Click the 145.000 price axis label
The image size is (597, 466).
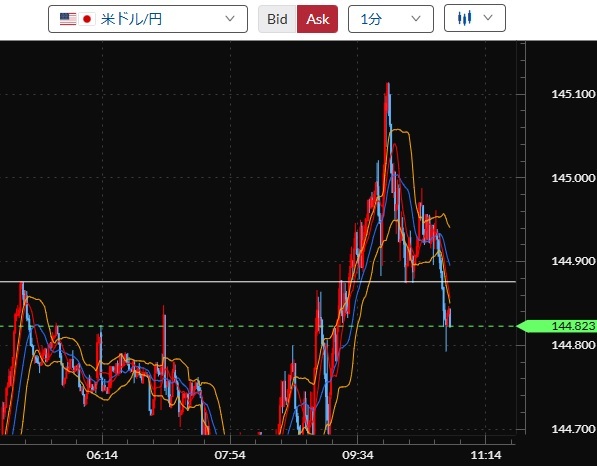coord(573,178)
